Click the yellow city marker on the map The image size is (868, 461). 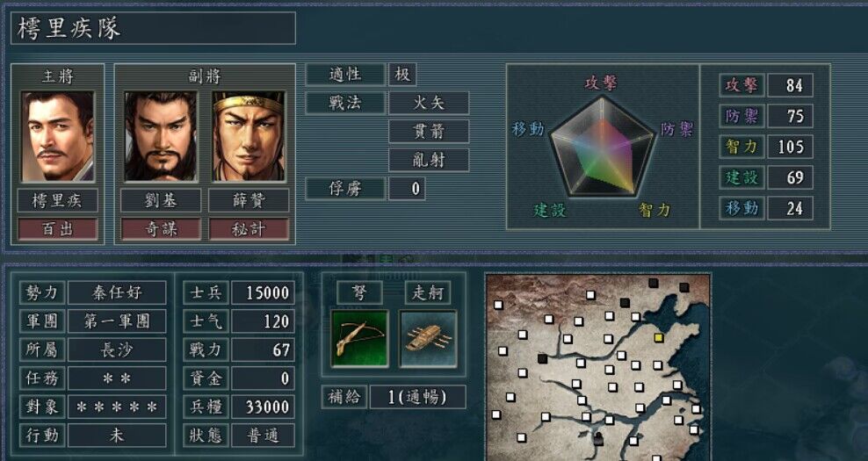[658, 337]
